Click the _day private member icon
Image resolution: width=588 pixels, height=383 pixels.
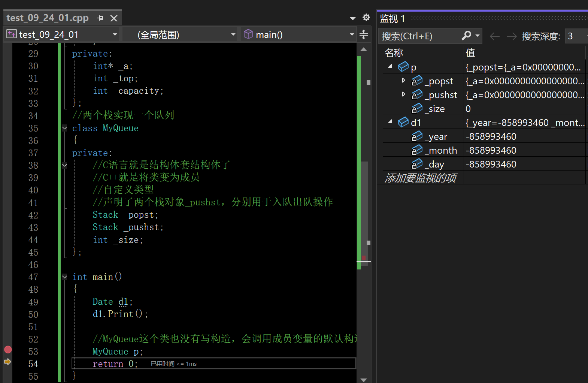(x=417, y=164)
